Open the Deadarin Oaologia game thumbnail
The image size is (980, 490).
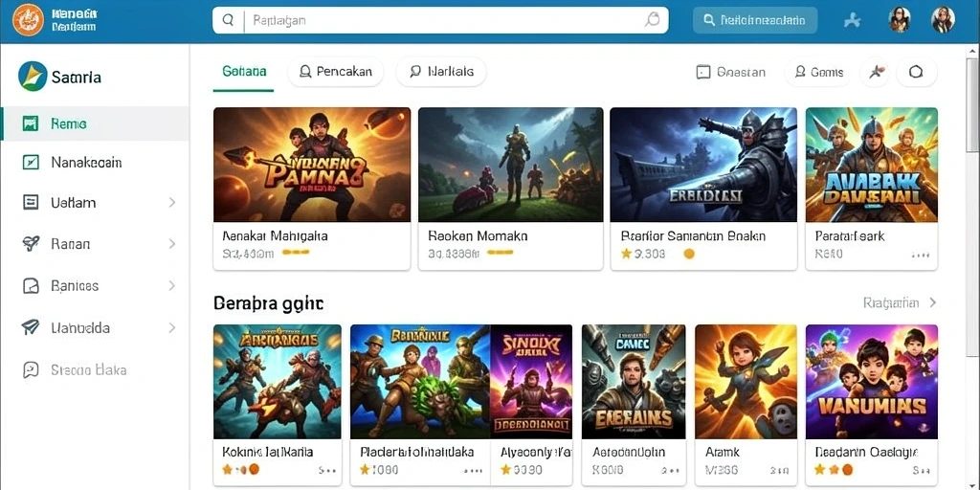871,382
